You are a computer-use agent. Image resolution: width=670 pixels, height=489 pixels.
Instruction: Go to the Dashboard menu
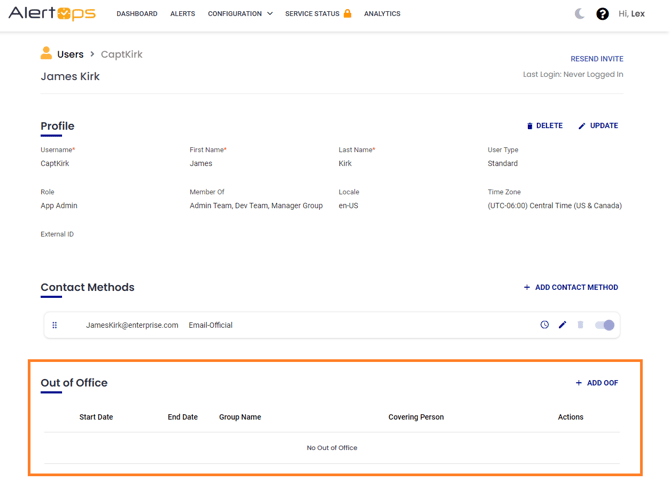[137, 14]
